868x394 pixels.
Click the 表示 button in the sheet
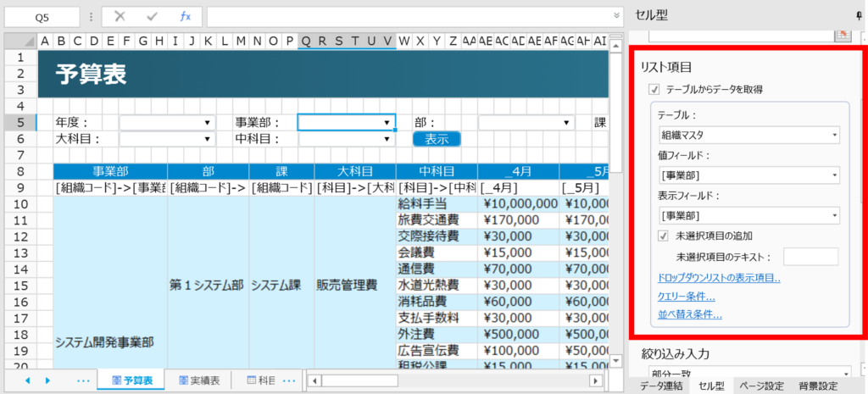[x=437, y=139]
